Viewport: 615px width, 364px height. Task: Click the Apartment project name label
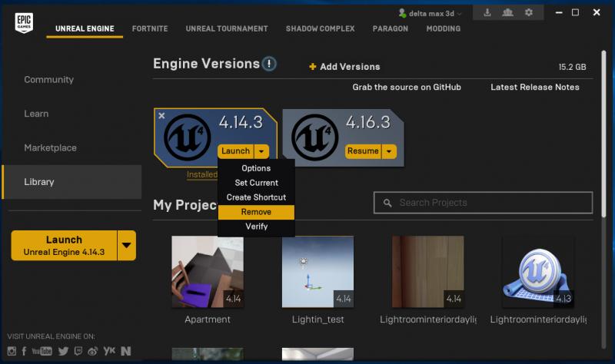point(208,319)
